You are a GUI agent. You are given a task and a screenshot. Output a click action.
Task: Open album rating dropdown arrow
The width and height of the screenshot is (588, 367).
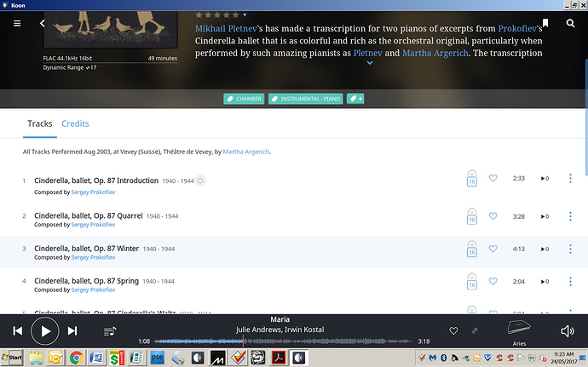[245, 15]
